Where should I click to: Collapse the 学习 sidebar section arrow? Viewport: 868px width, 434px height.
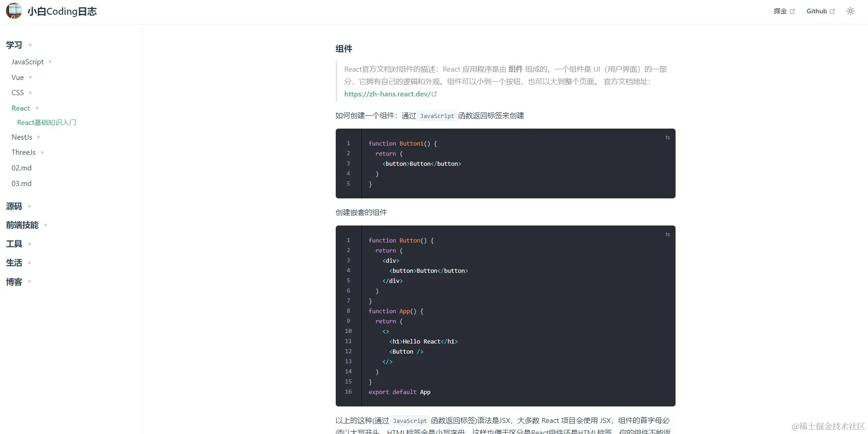30,45
